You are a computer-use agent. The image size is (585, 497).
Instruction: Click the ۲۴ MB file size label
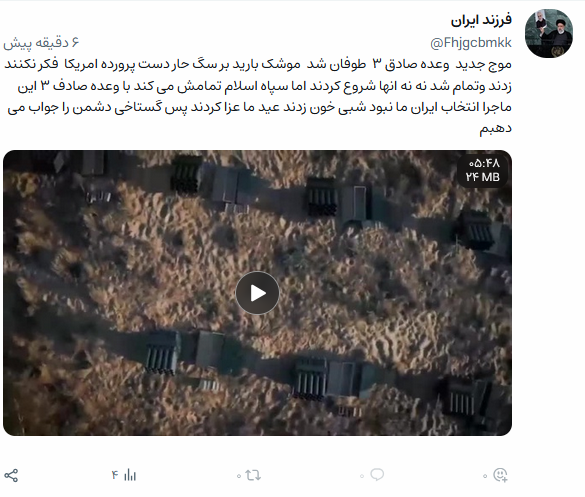[482, 177]
